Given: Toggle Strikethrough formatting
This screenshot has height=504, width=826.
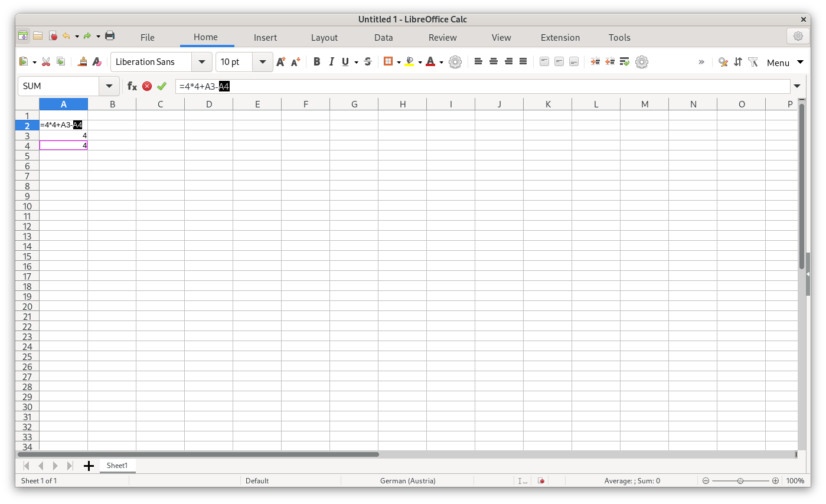Looking at the screenshot, I should coord(368,62).
